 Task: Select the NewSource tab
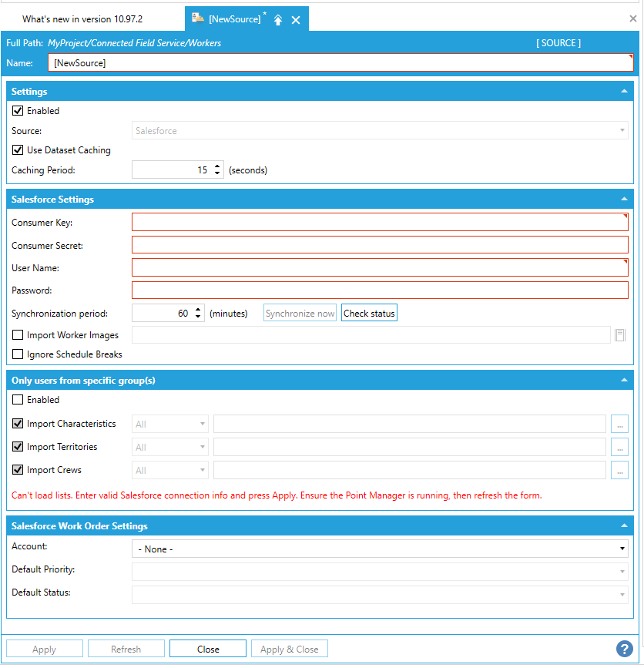pyautogui.click(x=233, y=19)
